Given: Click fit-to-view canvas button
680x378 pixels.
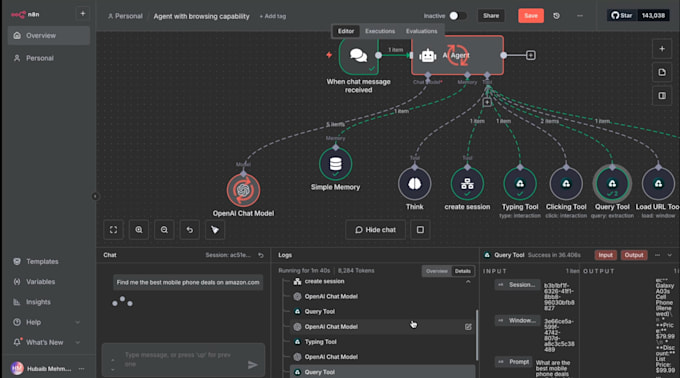Looking at the screenshot, I should tap(113, 230).
